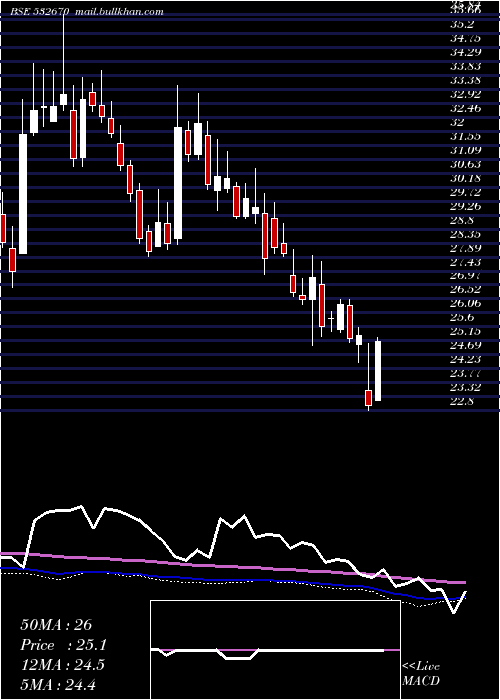Select the 34.29 price axis label

pyautogui.click(x=465, y=52)
